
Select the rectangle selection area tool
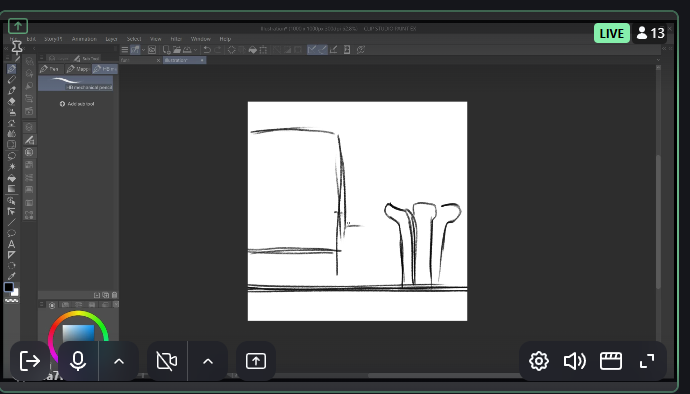point(12,145)
